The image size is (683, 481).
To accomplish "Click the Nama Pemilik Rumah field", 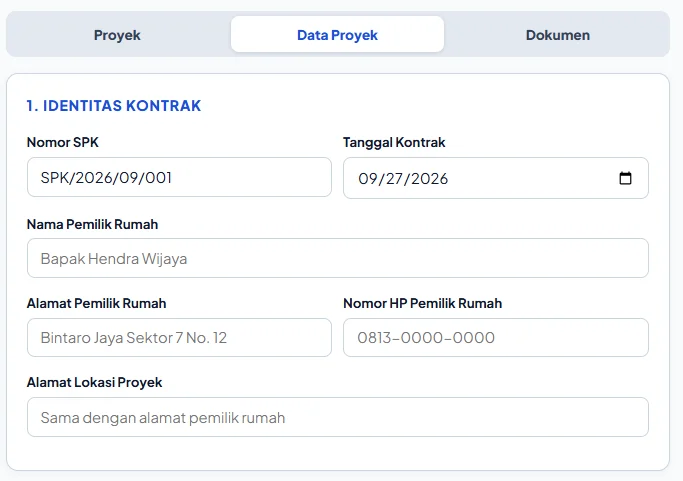I will click(x=338, y=258).
